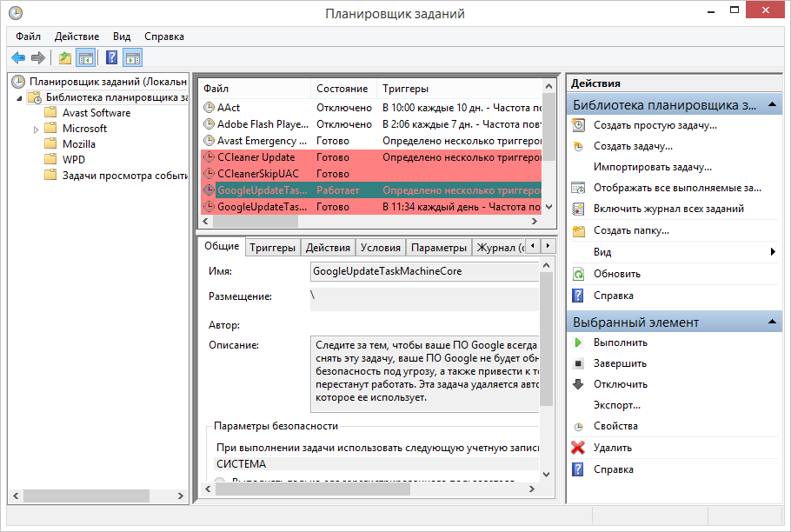
Task: Select the WPD folder in the tree
Action: [74, 160]
